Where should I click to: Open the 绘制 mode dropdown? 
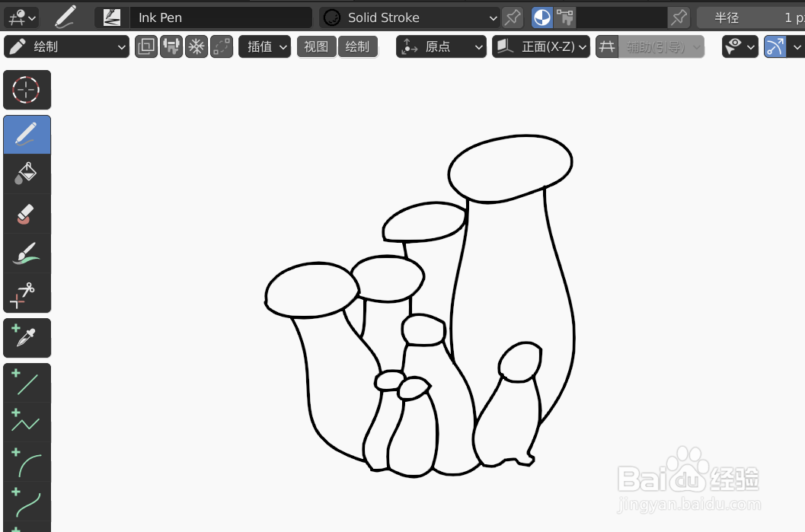point(66,46)
